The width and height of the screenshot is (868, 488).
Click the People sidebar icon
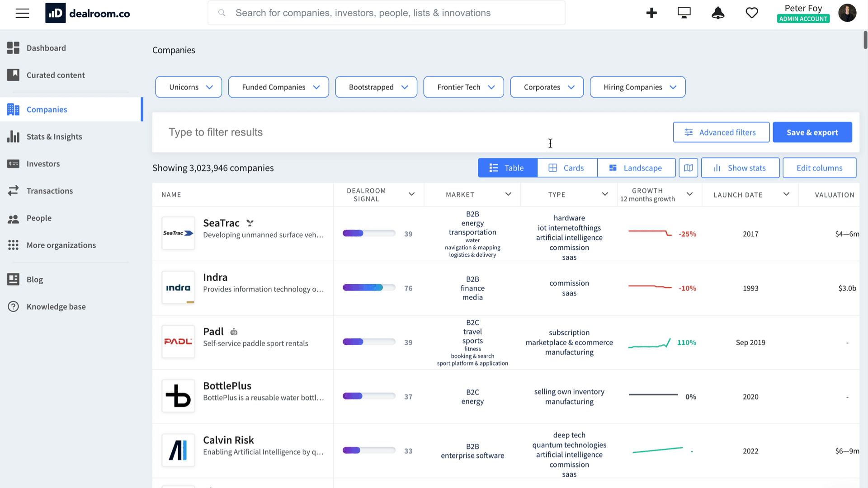[x=14, y=219]
